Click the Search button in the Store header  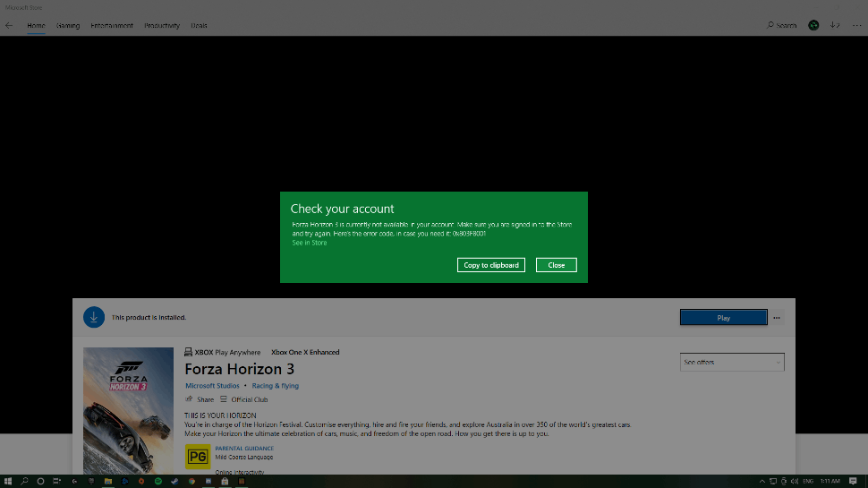click(781, 25)
